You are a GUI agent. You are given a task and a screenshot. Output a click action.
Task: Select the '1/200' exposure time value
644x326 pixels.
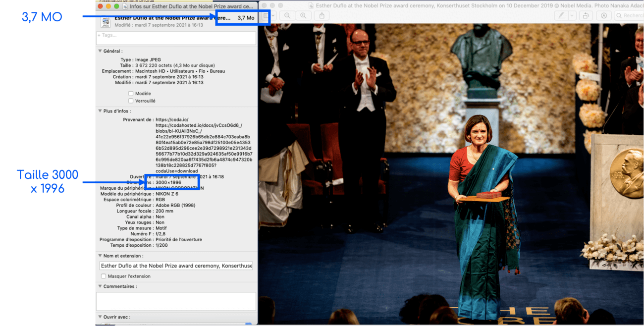point(162,245)
